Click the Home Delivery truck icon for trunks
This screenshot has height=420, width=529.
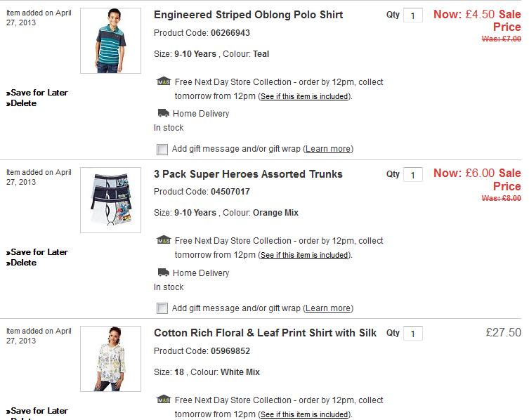(x=163, y=273)
